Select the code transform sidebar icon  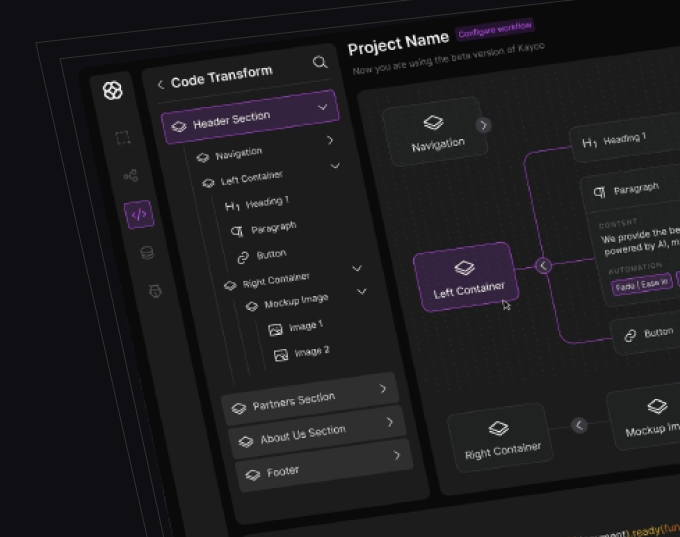pos(139,214)
